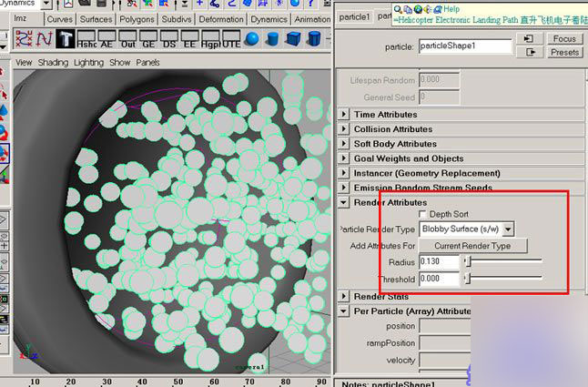This screenshot has height=387, width=588.
Task: Enable the Depth Sort checkbox
Action: click(x=422, y=214)
